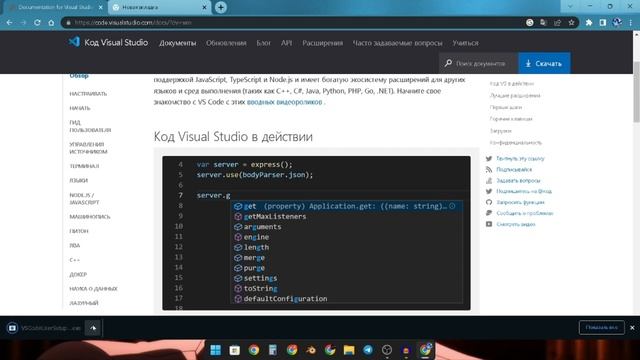This screenshot has height=360, width=640.
Task: Expand the NODE.JS / JAVASCRIPT sidebar section
Action: (x=84, y=199)
